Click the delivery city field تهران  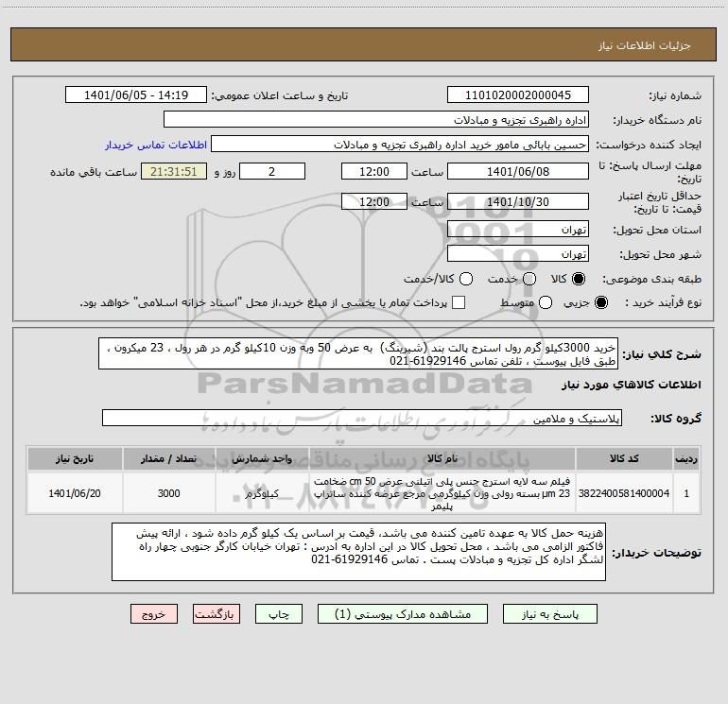[518, 254]
